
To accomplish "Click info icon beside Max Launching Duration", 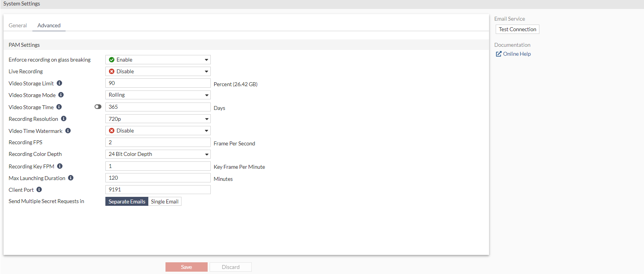I will click(71, 178).
